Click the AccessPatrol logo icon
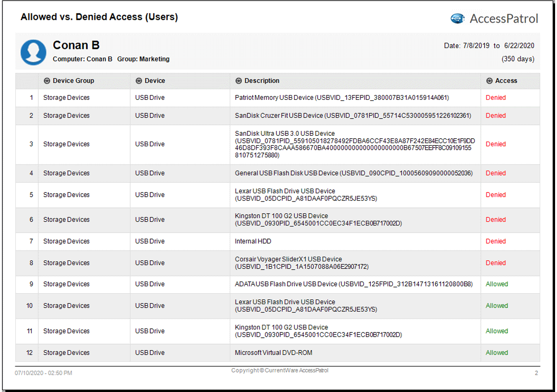Viewport: 557px width, 392px height. [458, 18]
